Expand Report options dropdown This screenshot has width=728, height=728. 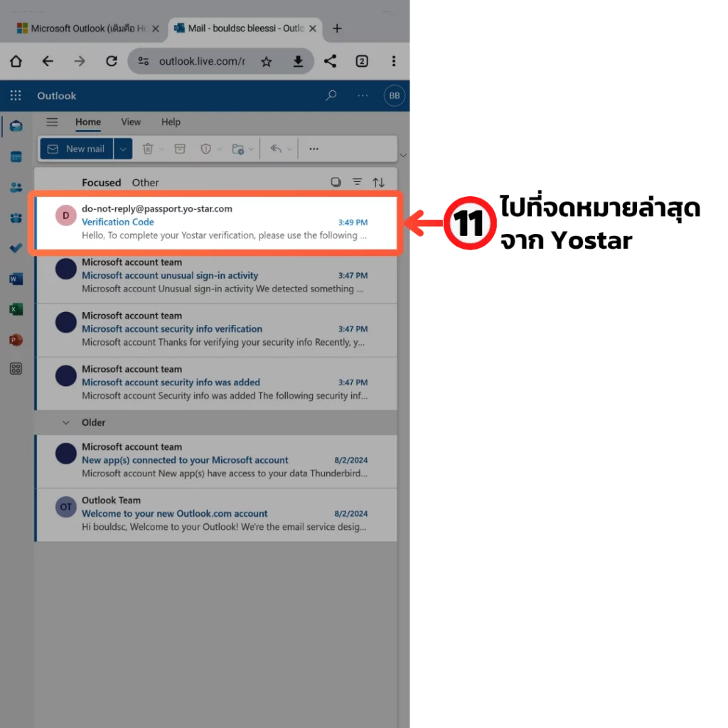click(x=220, y=149)
